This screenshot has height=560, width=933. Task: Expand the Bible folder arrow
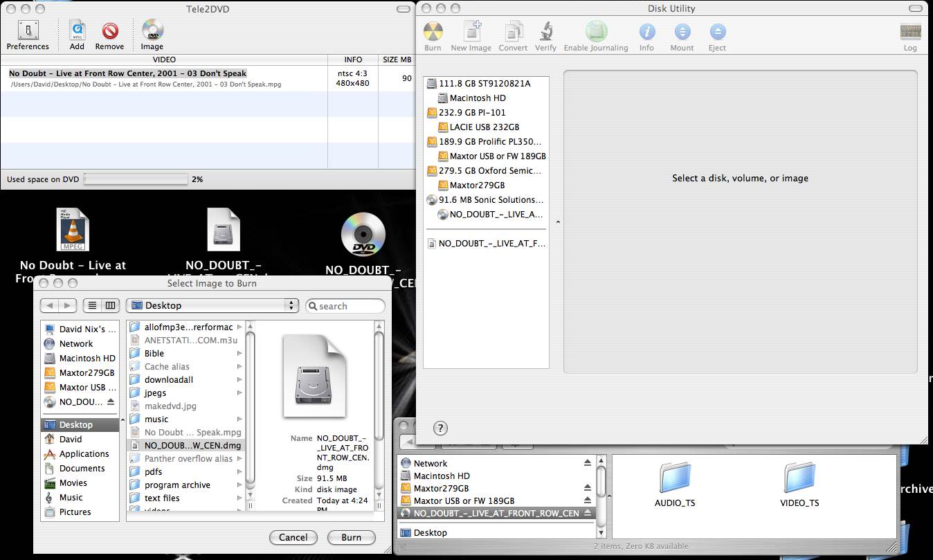[240, 353]
